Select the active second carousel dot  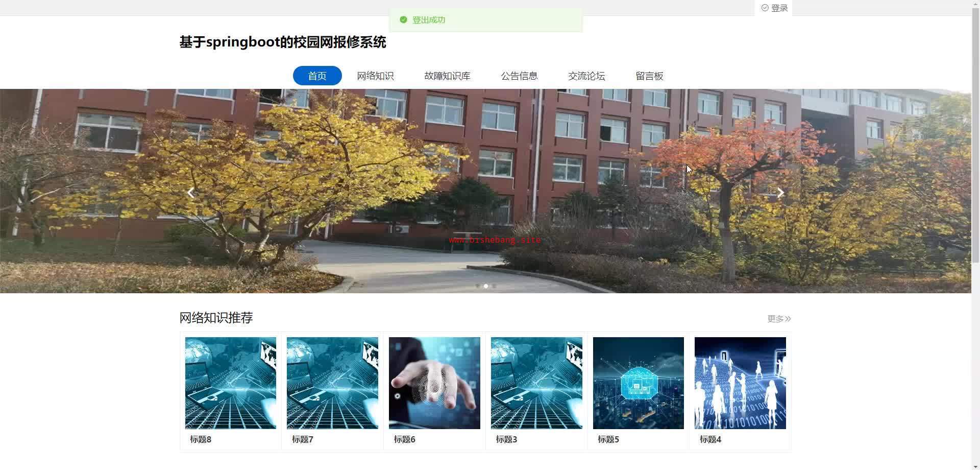point(486,286)
